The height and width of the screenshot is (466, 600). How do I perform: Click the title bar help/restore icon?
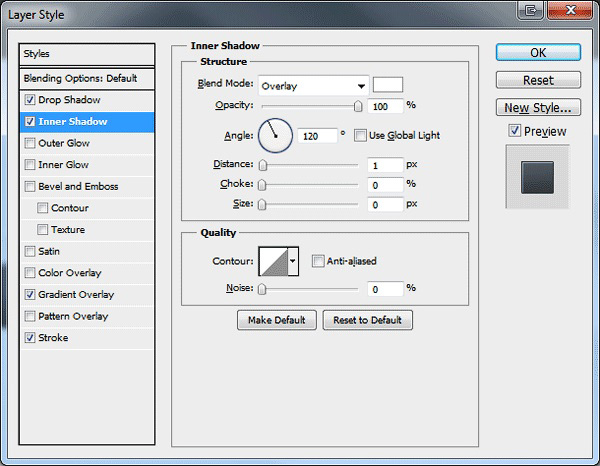531,10
